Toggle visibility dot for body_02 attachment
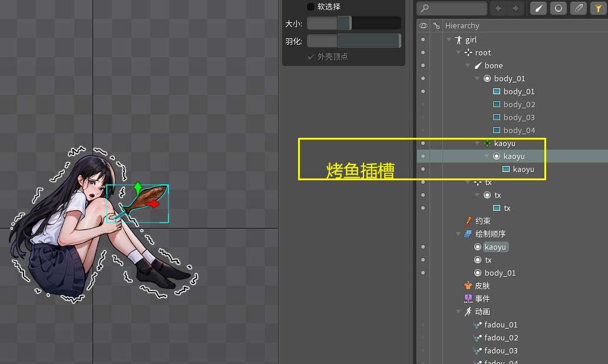Viewport: 608px width, 364px height. tap(423, 105)
